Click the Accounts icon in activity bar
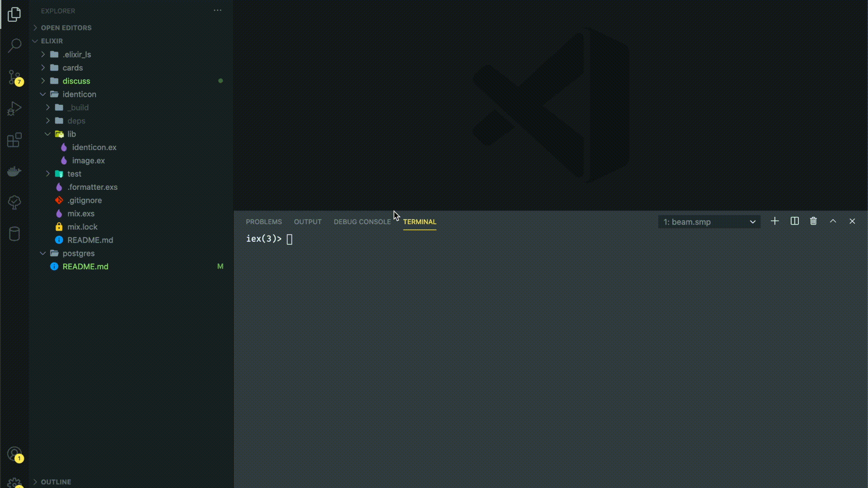This screenshot has width=868, height=488. 14,453
